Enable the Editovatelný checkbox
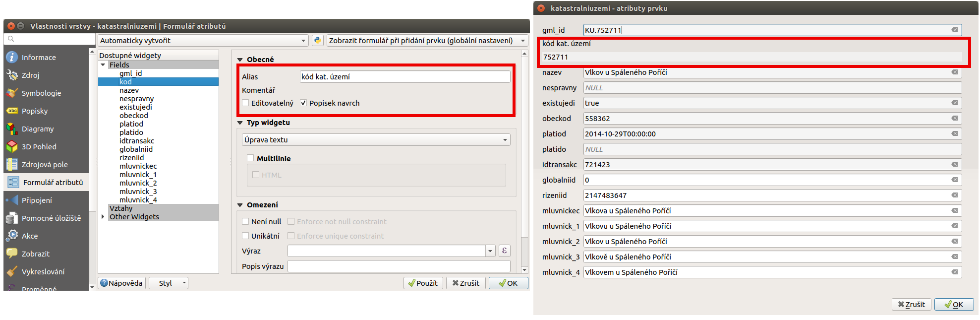980x320 pixels. coord(245,103)
